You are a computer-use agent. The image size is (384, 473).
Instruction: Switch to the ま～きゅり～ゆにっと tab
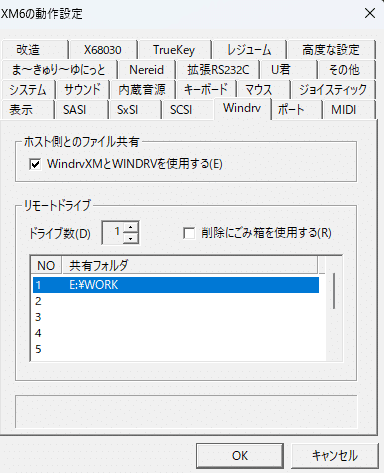pos(59,70)
